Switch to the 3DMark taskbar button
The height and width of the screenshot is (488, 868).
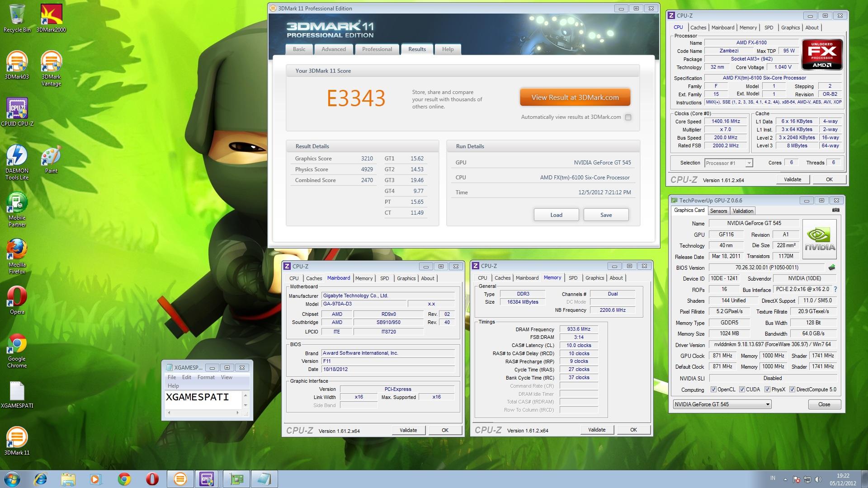pos(180,479)
